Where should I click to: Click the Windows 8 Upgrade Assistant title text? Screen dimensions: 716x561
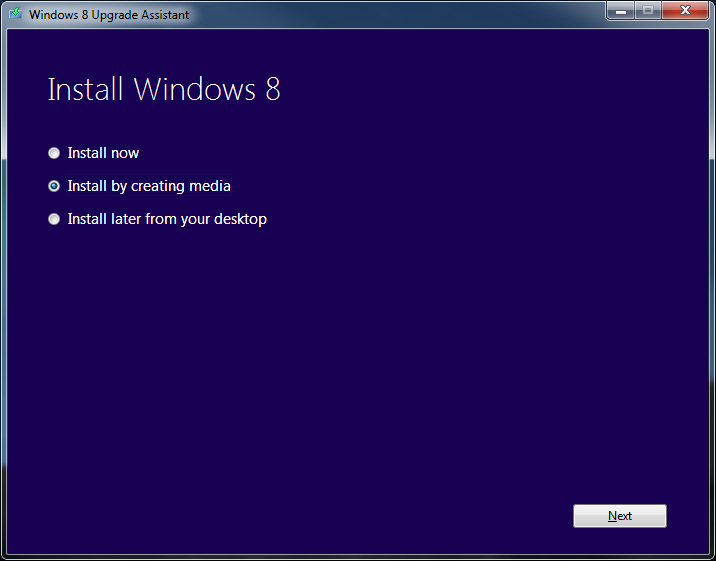[x=109, y=15]
